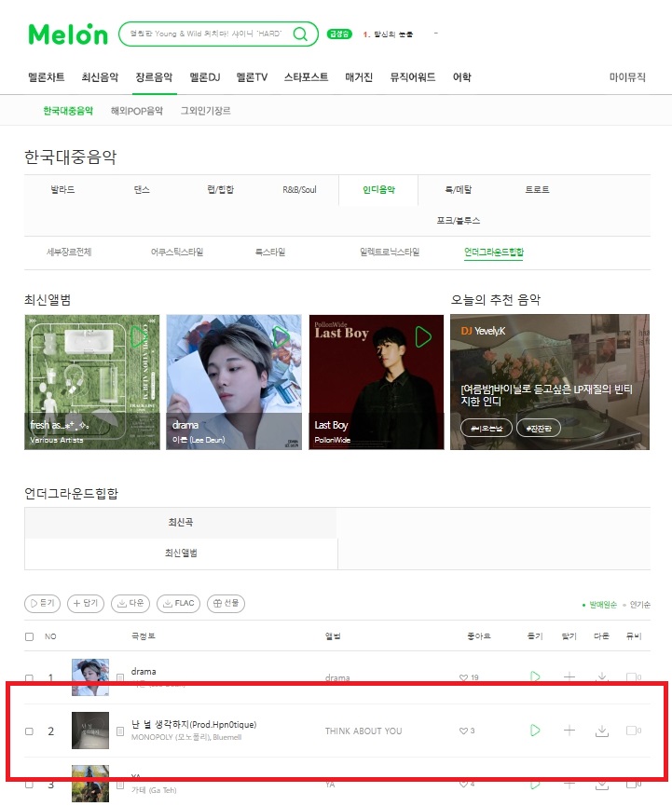This screenshot has width=672, height=806.
Task: Add song 2 to playlist with plus icon
Action: pyautogui.click(x=569, y=730)
